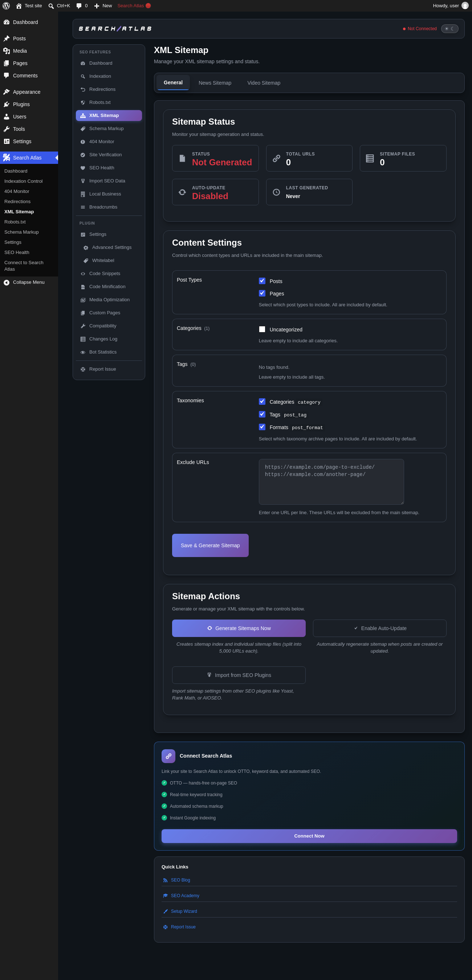
Task: Open Breadcrumbs in SEO Features sidebar
Action: pyautogui.click(x=109, y=207)
